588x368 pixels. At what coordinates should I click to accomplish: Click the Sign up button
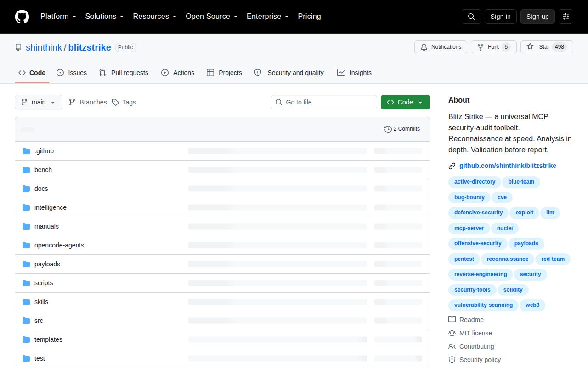537,17
